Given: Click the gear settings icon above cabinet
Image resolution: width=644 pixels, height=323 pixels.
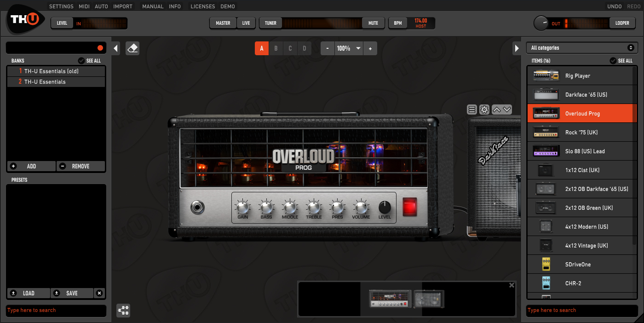Looking at the screenshot, I should click(x=484, y=110).
